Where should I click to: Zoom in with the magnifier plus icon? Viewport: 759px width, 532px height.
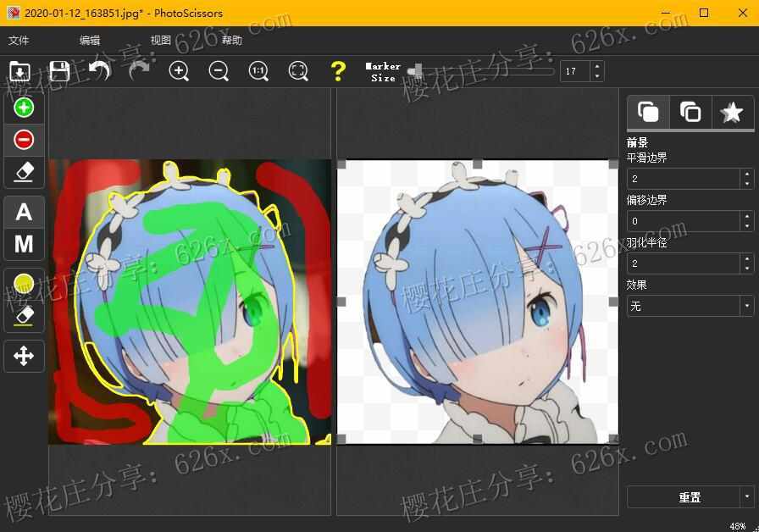179,71
